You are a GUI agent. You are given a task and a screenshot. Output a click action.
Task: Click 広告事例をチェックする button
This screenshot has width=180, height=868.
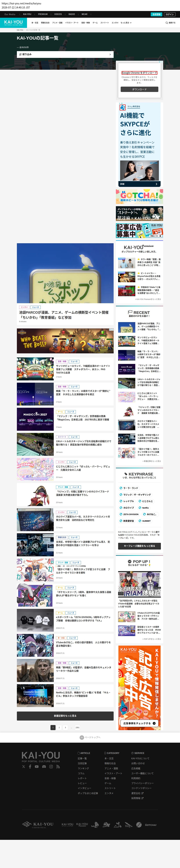tap(139, 723)
